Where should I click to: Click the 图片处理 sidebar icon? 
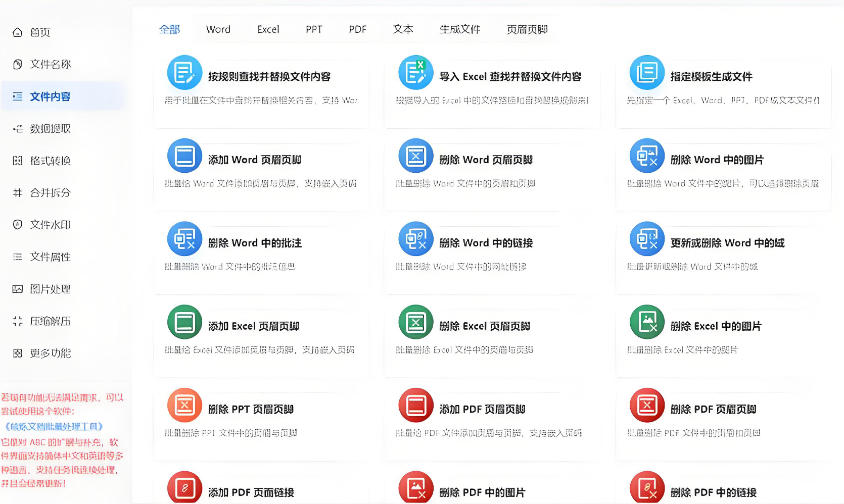(x=18, y=289)
